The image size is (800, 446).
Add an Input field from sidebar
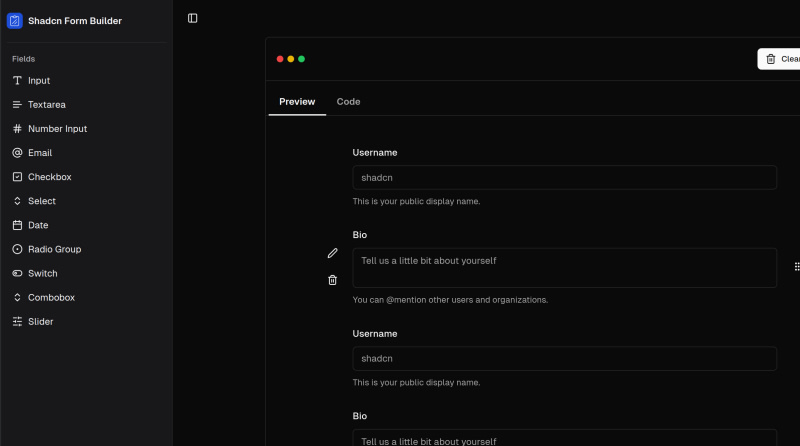pyautogui.click(x=38, y=81)
